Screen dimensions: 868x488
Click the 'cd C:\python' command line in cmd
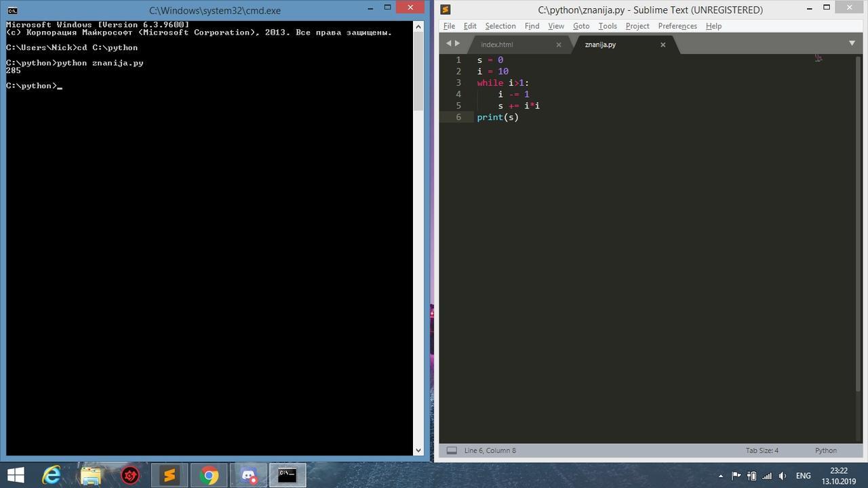[x=72, y=47]
